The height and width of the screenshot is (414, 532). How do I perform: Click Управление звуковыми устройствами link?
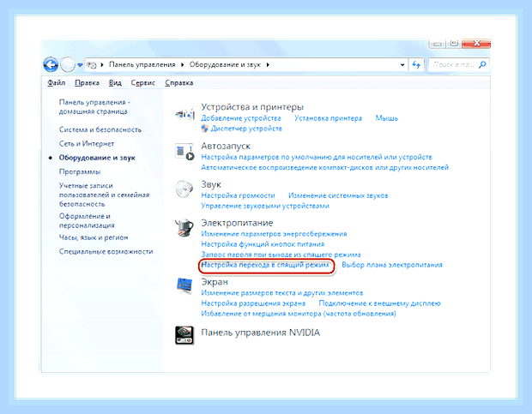pos(265,206)
